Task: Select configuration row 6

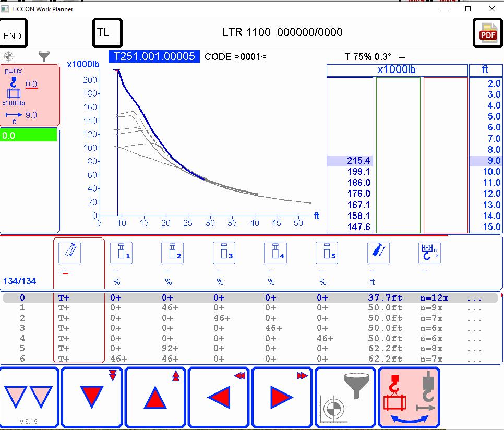Action: pyautogui.click(x=251, y=359)
